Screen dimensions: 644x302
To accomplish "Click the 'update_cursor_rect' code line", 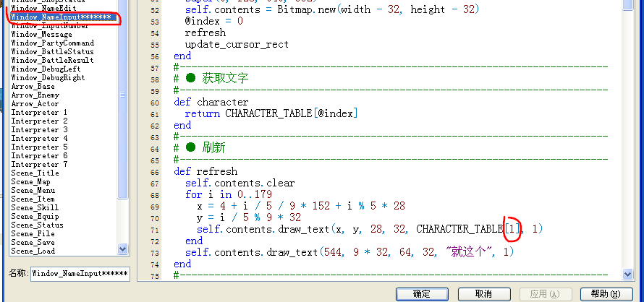I will click(237, 44).
